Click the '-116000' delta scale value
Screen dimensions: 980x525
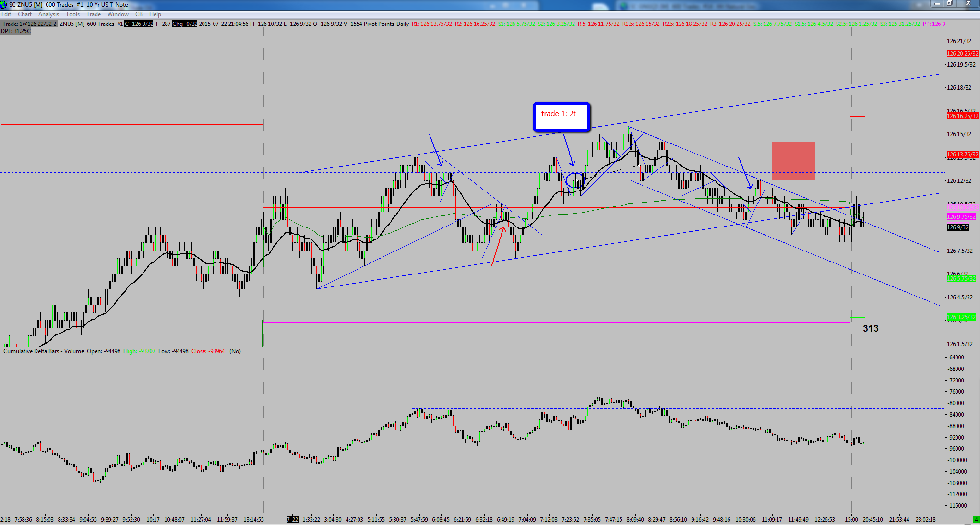pos(957,506)
